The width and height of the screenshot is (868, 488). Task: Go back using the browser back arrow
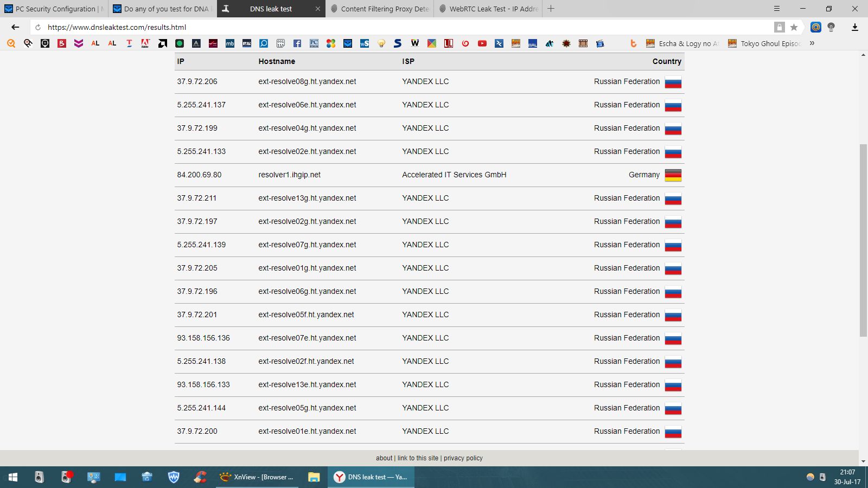tap(15, 27)
